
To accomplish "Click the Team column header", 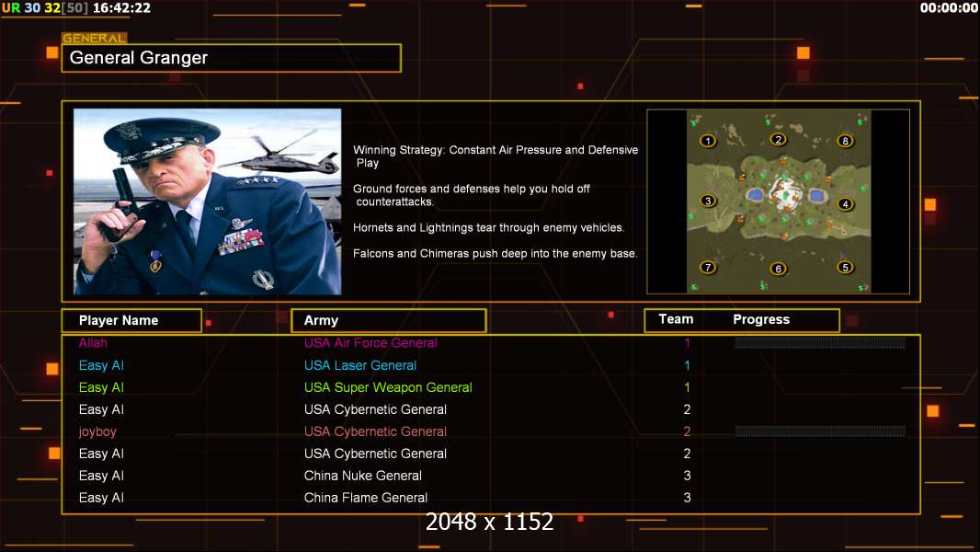I will tap(676, 319).
